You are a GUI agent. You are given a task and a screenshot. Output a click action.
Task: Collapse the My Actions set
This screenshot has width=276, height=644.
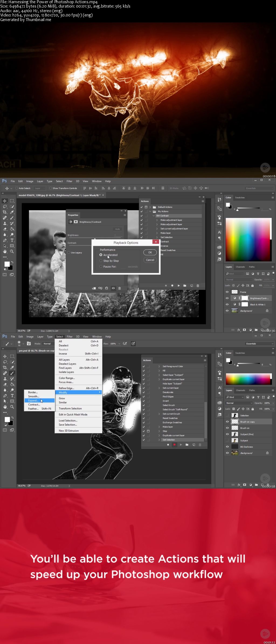coord(150,211)
